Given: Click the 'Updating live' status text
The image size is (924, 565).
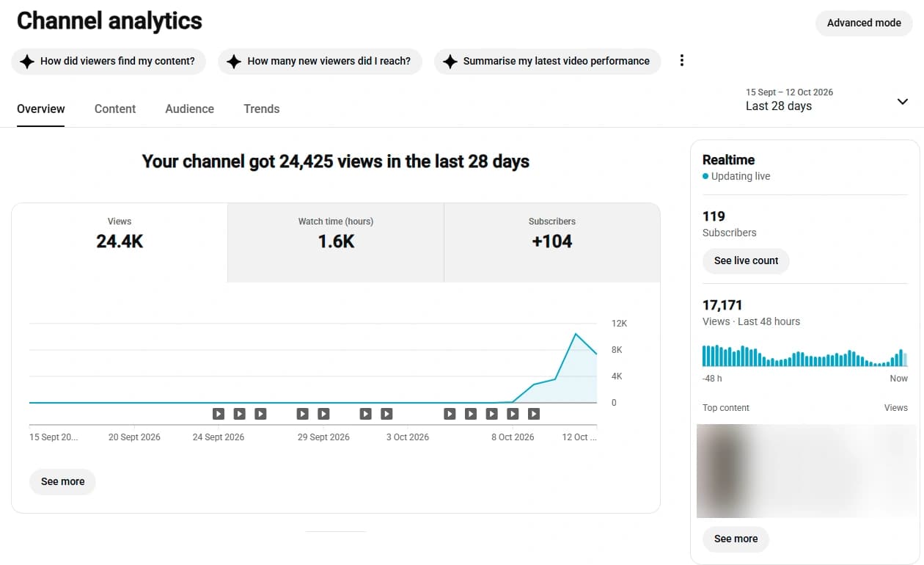Looking at the screenshot, I should [x=741, y=176].
